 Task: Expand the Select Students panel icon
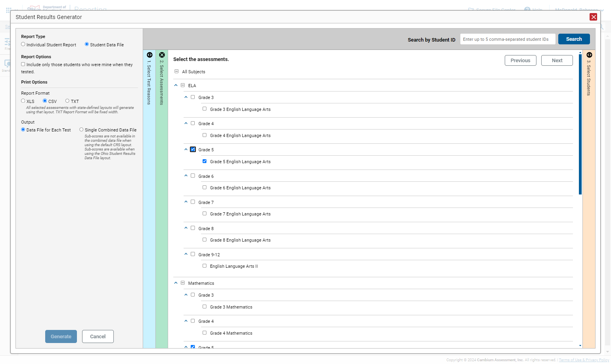(589, 55)
